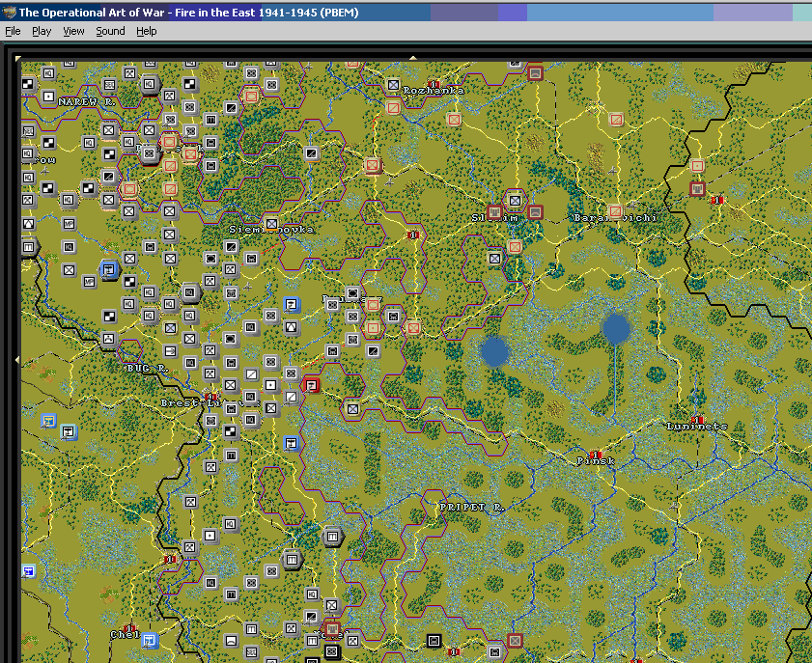Select German infantry in the hex above Slonim
Viewport: 812px width, 663px height.
pos(515,200)
